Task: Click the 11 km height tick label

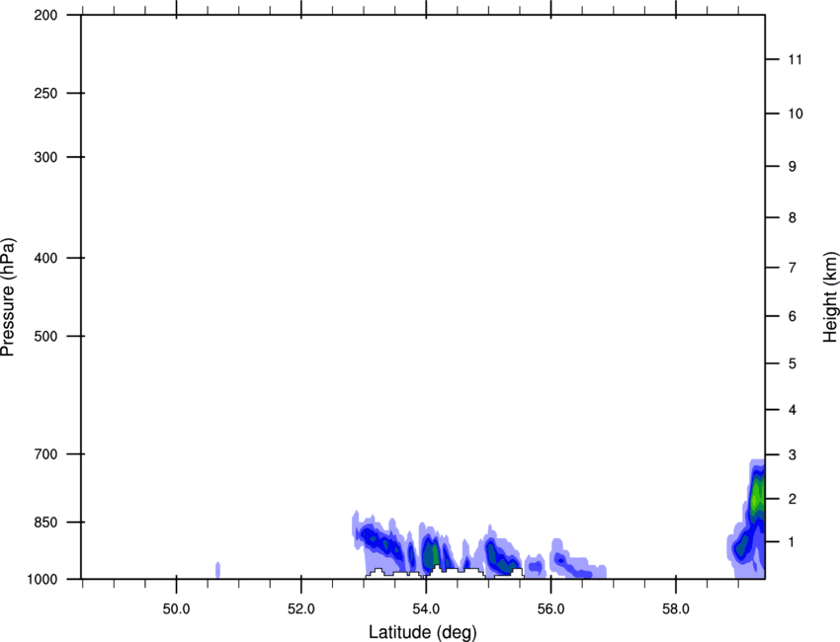Action: coord(795,60)
